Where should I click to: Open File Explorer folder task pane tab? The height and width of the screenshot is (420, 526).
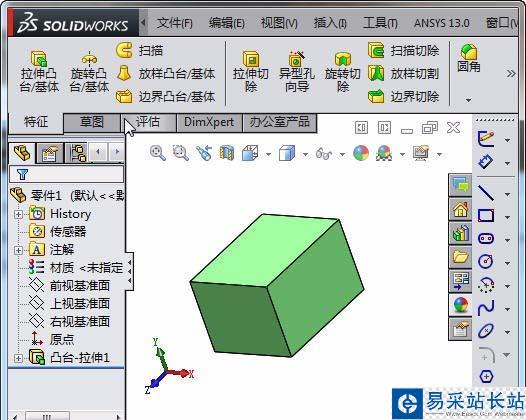(460, 257)
